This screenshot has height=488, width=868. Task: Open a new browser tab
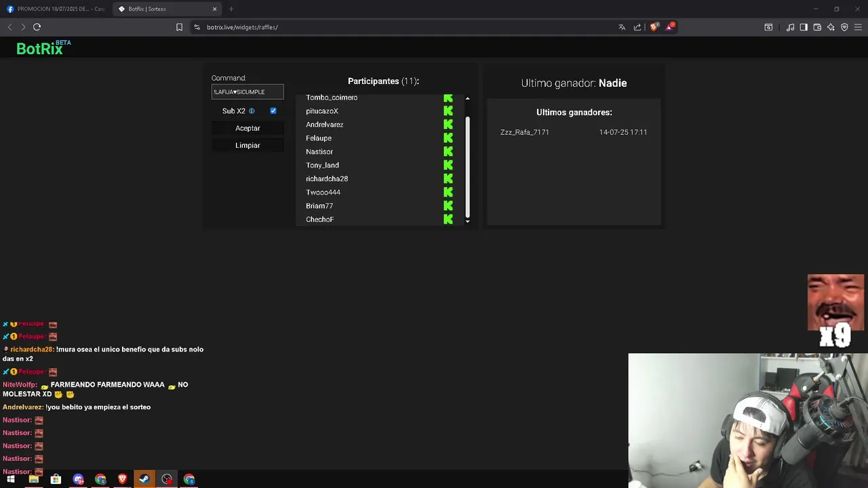[231, 9]
